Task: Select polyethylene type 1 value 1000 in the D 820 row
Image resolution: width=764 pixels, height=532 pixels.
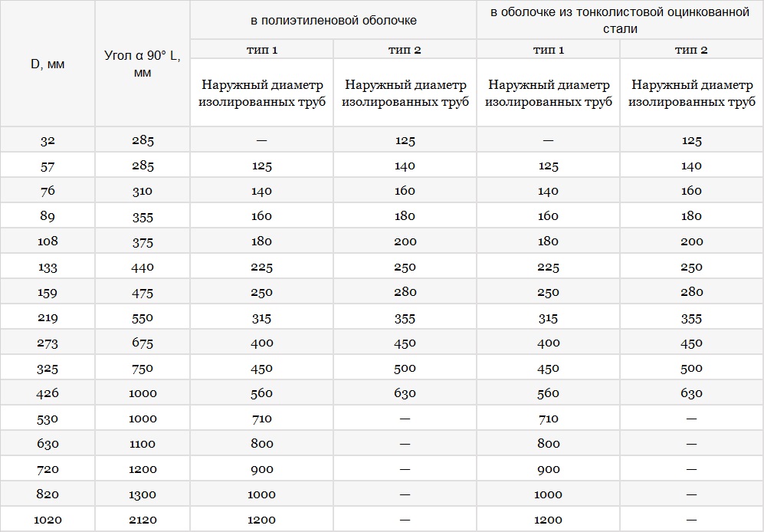Action: (261, 494)
